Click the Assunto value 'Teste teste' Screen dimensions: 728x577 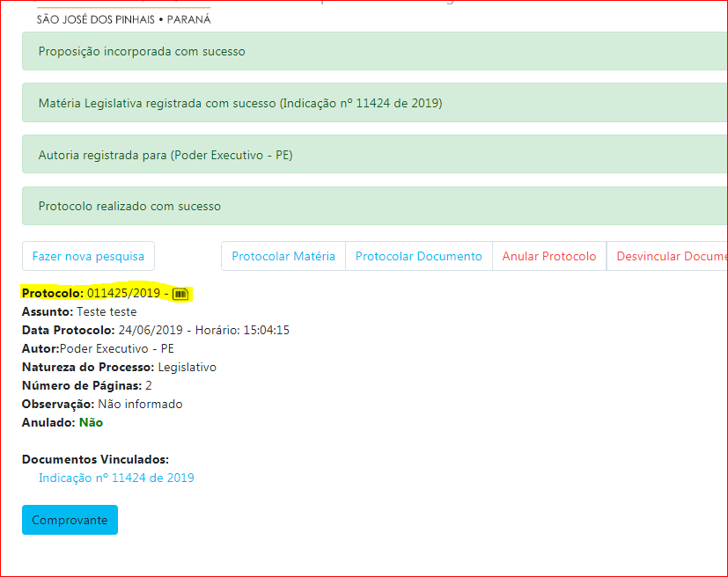(x=107, y=311)
